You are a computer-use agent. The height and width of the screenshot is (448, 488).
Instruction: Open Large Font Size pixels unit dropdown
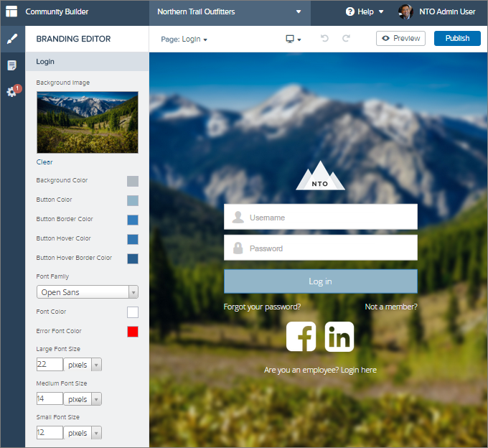pos(83,365)
